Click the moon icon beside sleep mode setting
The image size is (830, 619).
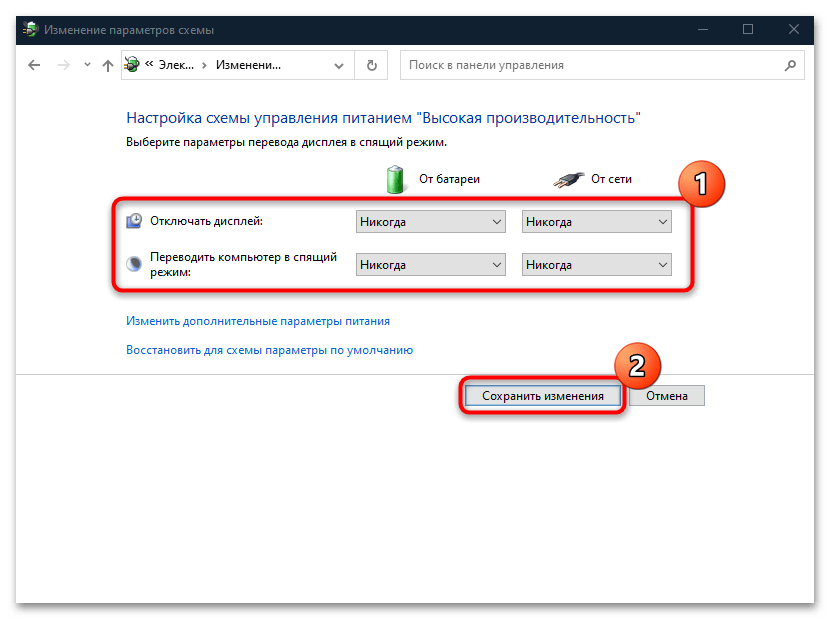click(135, 265)
